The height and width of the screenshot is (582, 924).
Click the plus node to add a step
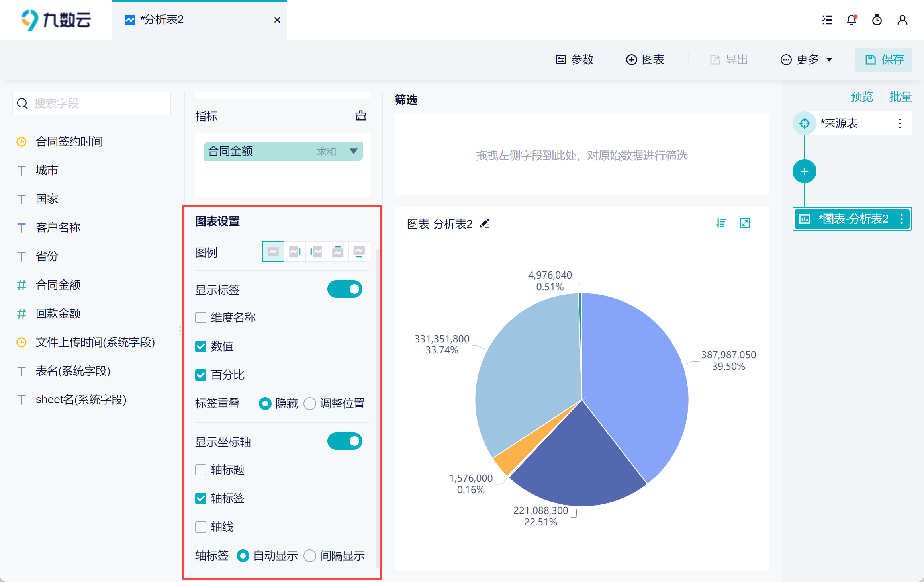pyautogui.click(x=805, y=172)
